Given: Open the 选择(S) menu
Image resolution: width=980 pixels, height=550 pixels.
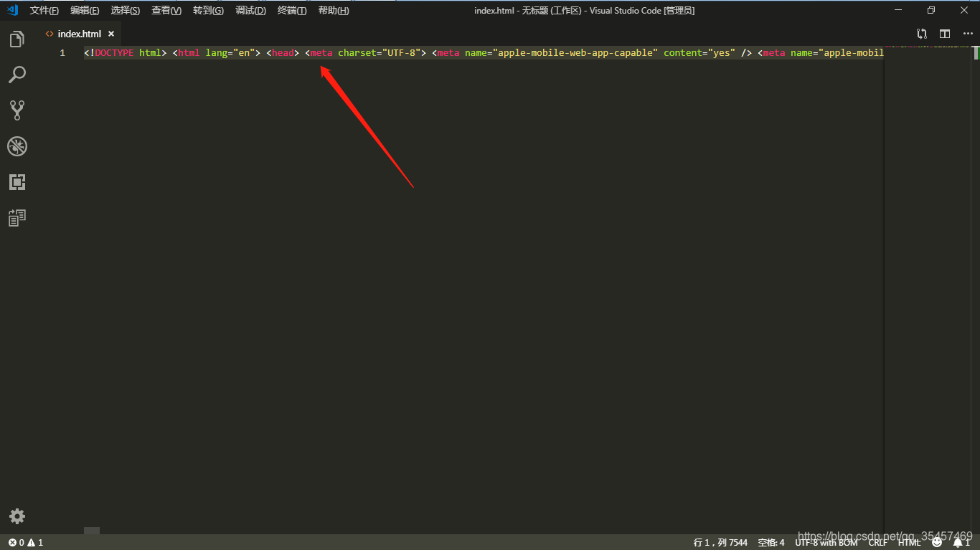Looking at the screenshot, I should pyautogui.click(x=126, y=10).
